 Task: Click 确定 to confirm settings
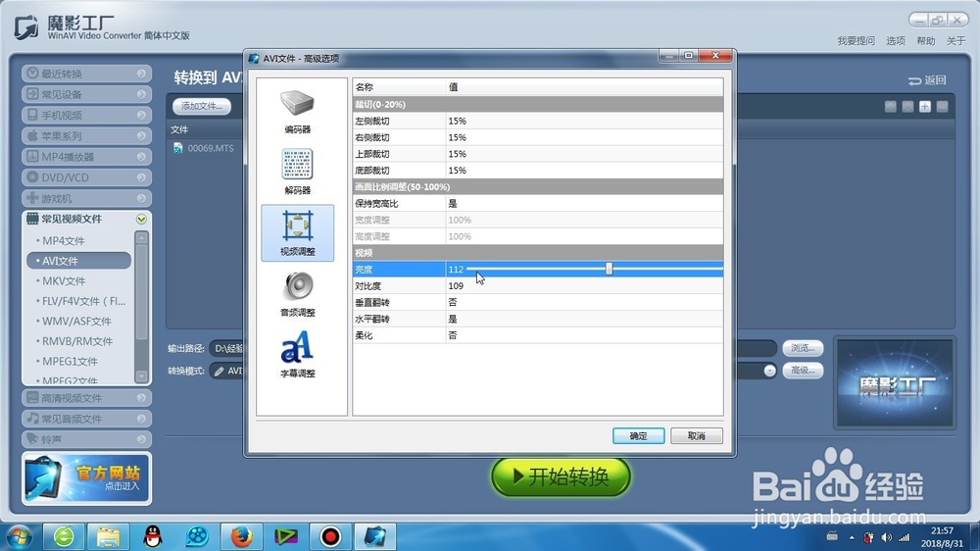[x=638, y=436]
